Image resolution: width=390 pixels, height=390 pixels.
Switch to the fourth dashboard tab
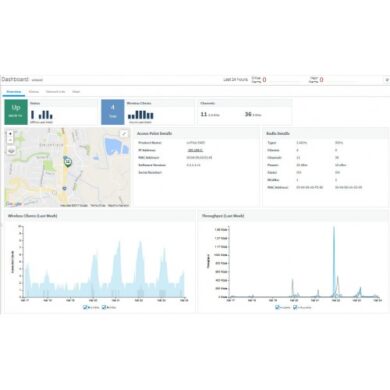point(76,92)
